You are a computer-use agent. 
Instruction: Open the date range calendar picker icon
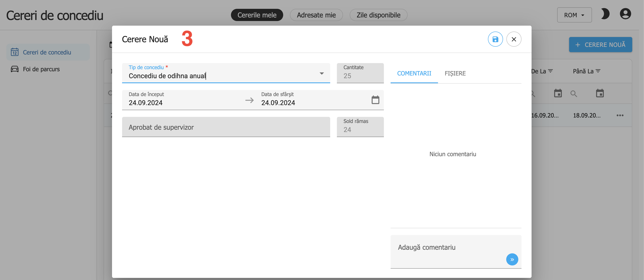tap(375, 100)
